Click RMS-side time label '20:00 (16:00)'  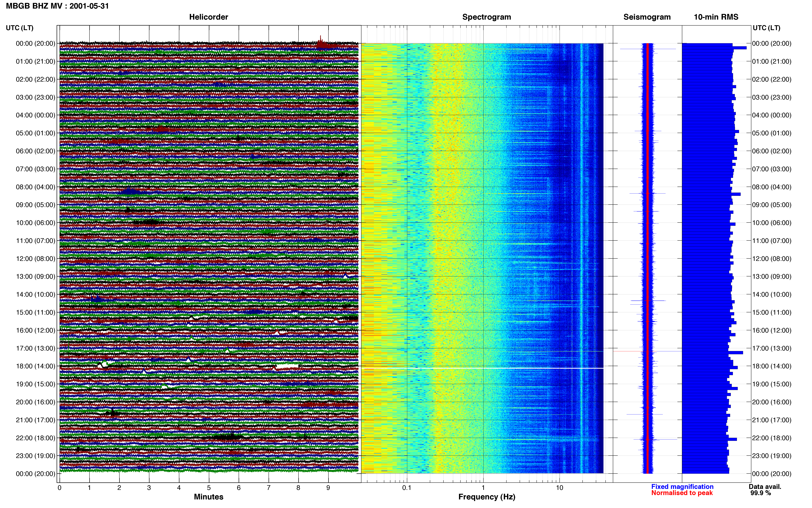pos(772,402)
